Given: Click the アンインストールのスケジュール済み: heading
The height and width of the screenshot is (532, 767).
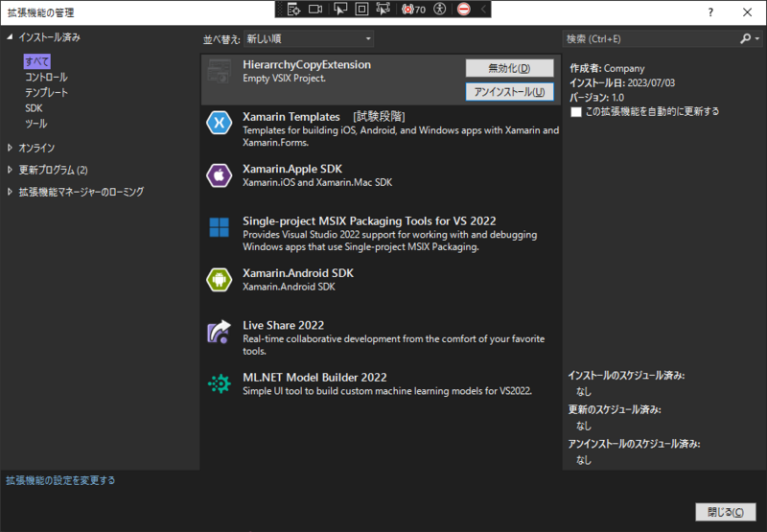Looking at the screenshot, I should (634, 444).
